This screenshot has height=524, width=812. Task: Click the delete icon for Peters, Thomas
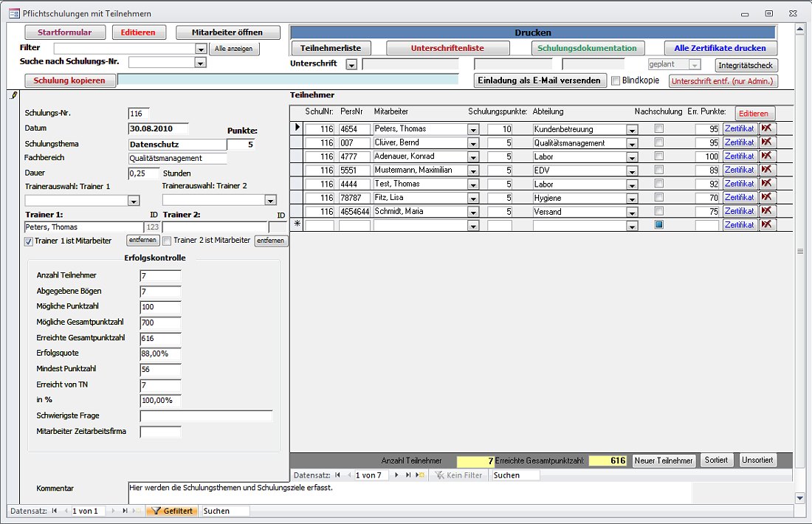[768, 128]
